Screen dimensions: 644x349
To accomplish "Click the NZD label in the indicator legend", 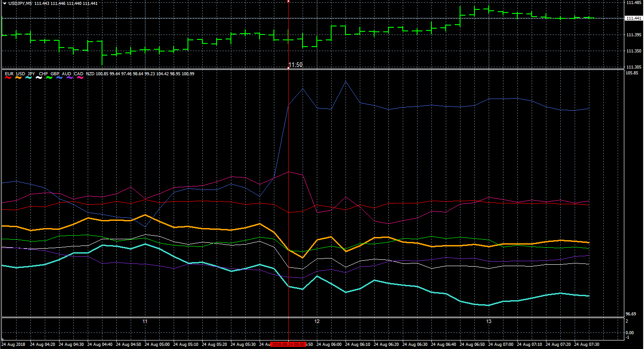I will pyautogui.click(x=90, y=73).
